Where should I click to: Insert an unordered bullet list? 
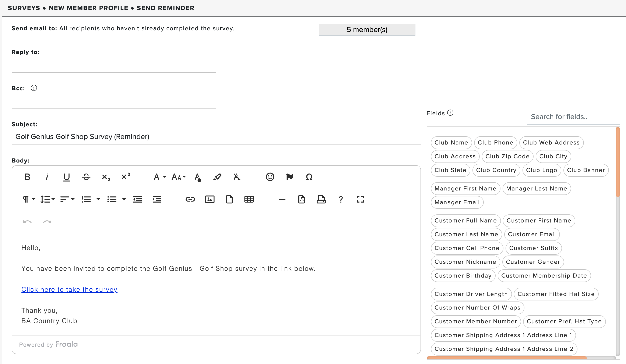[x=112, y=199]
